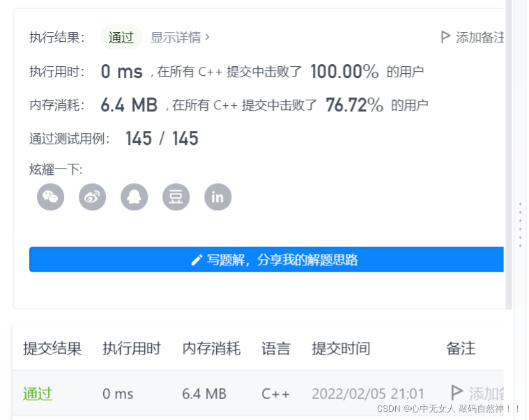
Task: Click the 76.72% memory percentage
Action: (x=354, y=105)
